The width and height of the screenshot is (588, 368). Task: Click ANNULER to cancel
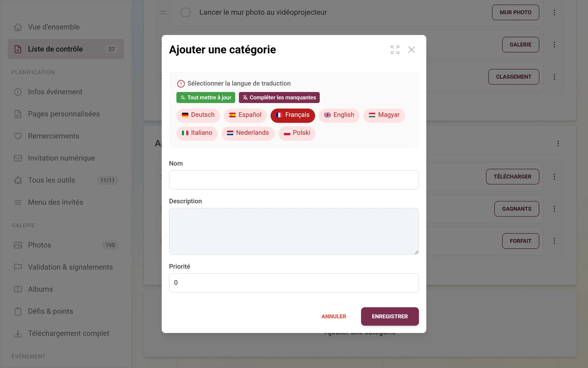pos(334,317)
